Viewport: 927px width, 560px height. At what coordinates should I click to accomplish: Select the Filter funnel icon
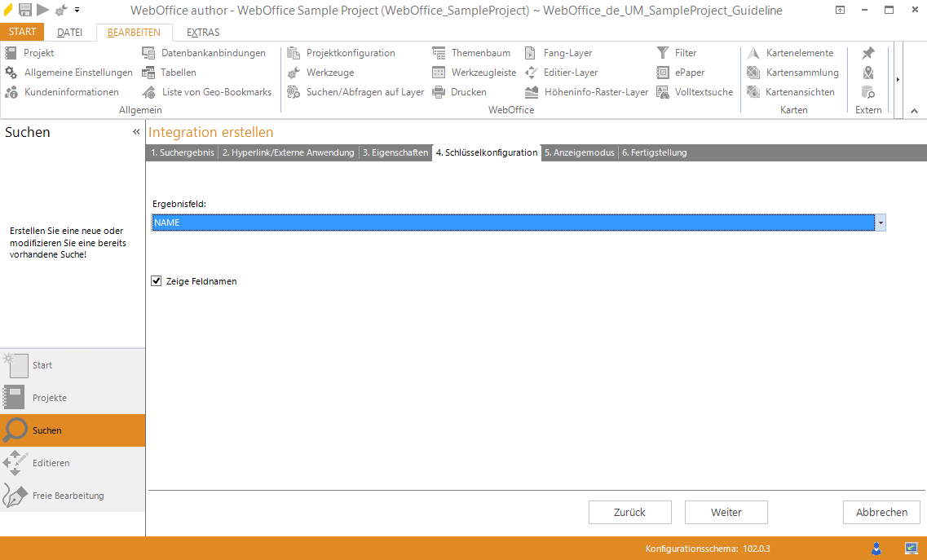(x=662, y=53)
